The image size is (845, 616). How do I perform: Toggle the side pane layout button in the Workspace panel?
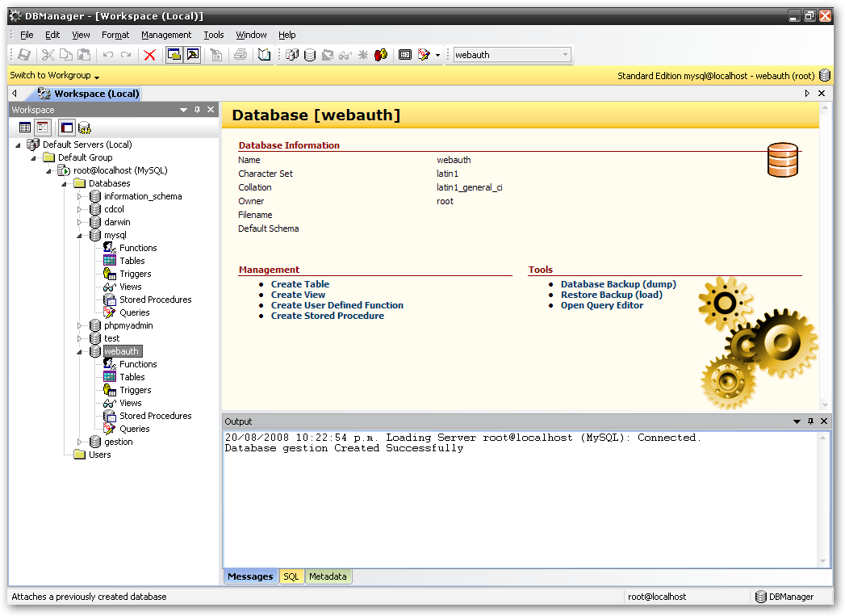[x=67, y=128]
